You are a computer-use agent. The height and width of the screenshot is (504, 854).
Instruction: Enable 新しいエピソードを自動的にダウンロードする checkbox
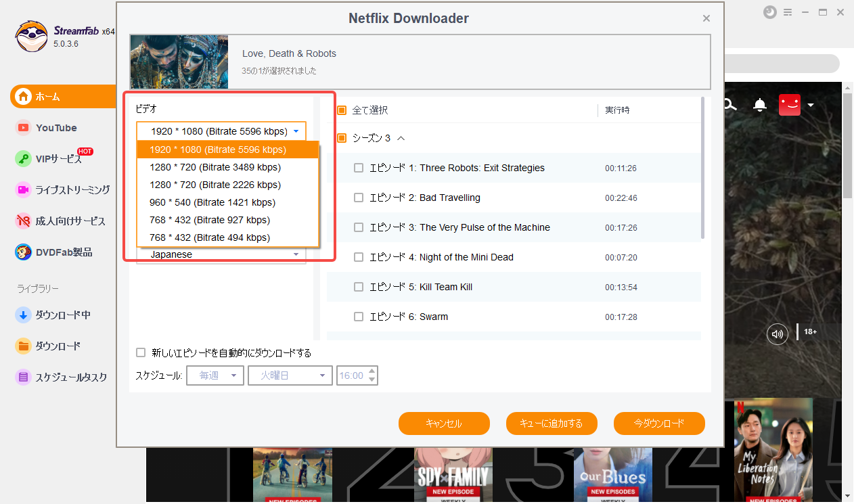click(141, 352)
